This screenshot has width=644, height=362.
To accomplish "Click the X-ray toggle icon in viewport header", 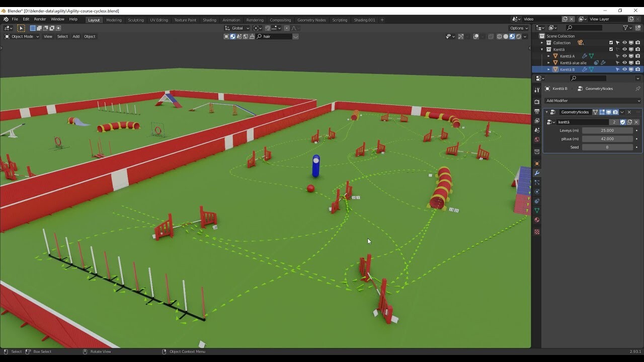I will click(x=491, y=36).
